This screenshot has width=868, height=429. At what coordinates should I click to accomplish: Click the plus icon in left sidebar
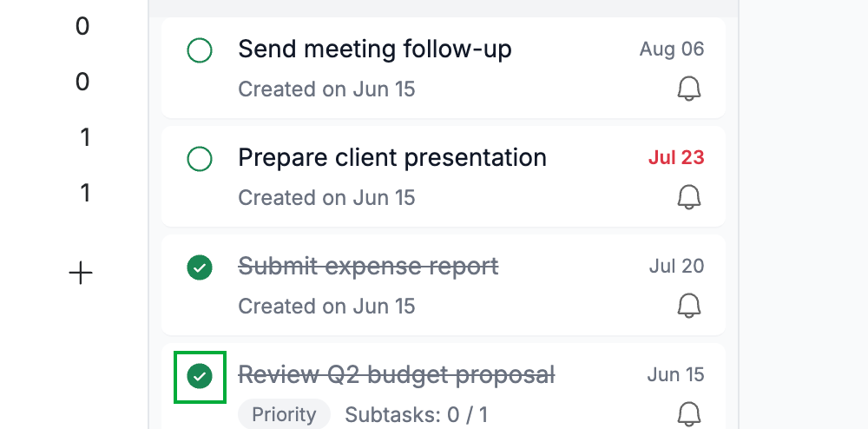pyautogui.click(x=81, y=274)
